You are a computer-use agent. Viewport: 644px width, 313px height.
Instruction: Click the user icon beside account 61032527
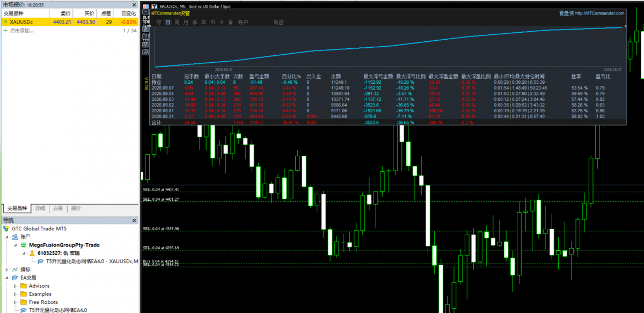coord(32,253)
